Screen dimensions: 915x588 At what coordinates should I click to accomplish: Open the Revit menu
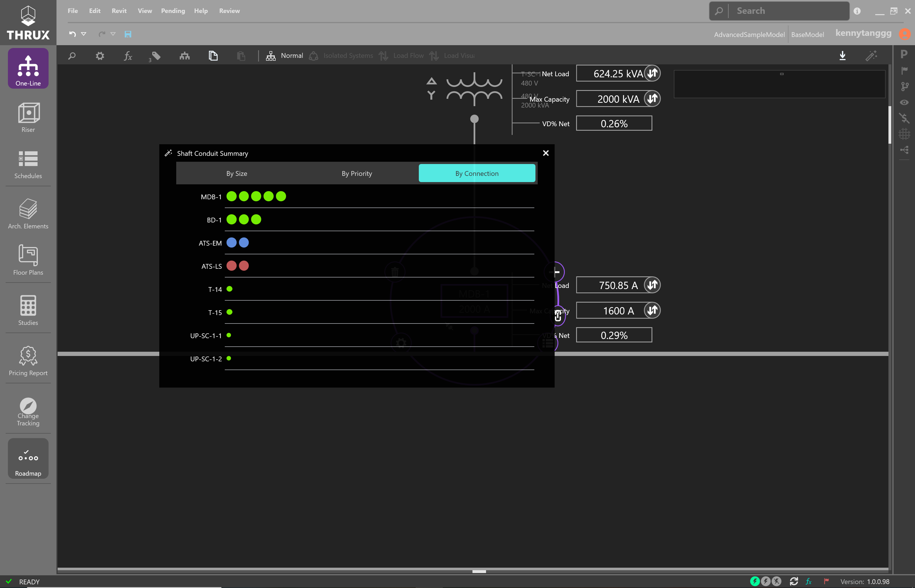click(119, 11)
